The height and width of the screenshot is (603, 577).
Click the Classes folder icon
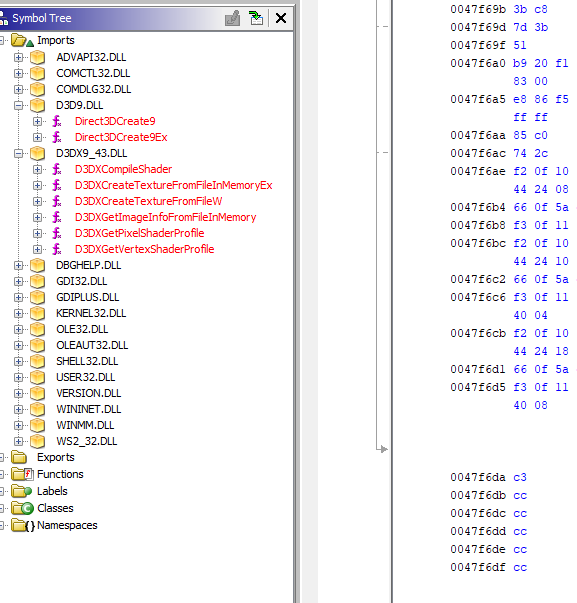pos(22,508)
